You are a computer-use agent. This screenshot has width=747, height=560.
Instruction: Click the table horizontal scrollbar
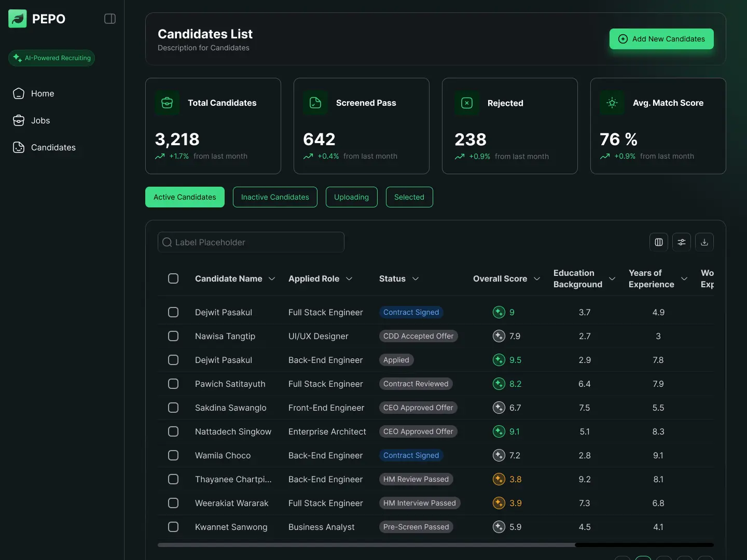coord(366,545)
